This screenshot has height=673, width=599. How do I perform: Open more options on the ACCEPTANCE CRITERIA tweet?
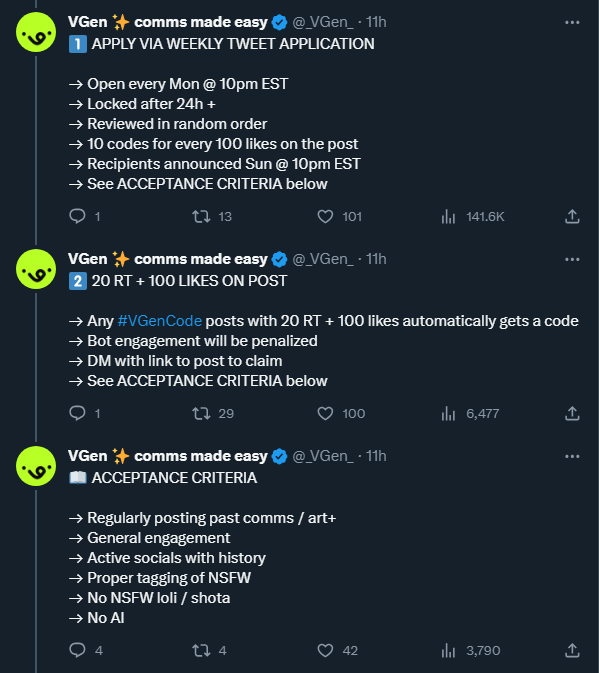[572, 456]
